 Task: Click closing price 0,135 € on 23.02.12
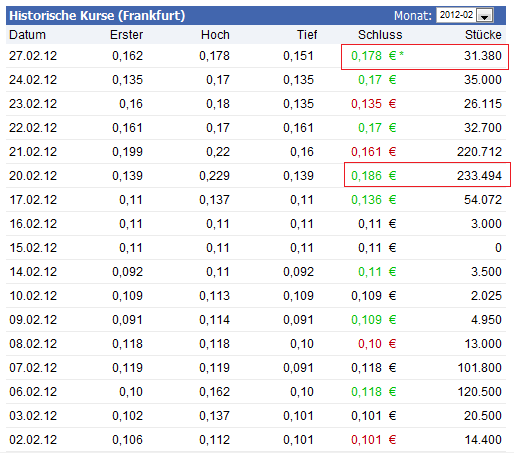coord(374,104)
